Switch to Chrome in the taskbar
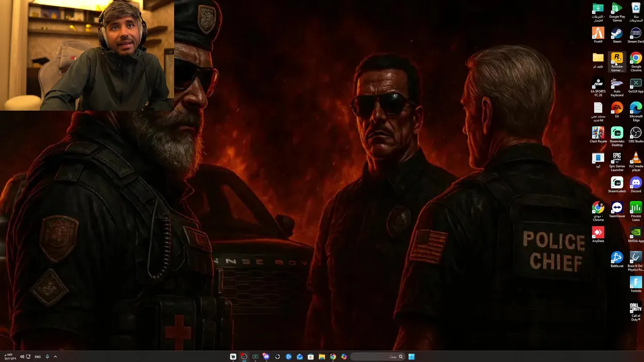The image size is (644, 362). tap(333, 356)
